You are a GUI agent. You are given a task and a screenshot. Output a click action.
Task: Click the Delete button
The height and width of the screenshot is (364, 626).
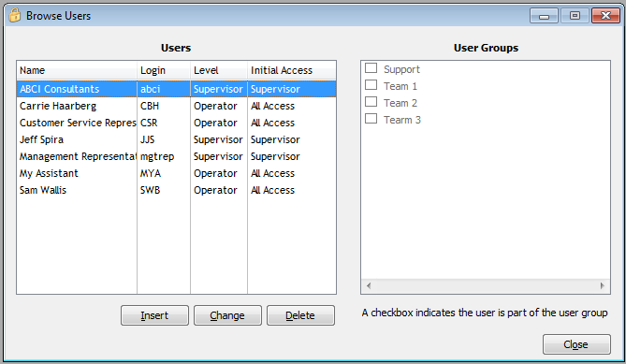pyautogui.click(x=300, y=315)
